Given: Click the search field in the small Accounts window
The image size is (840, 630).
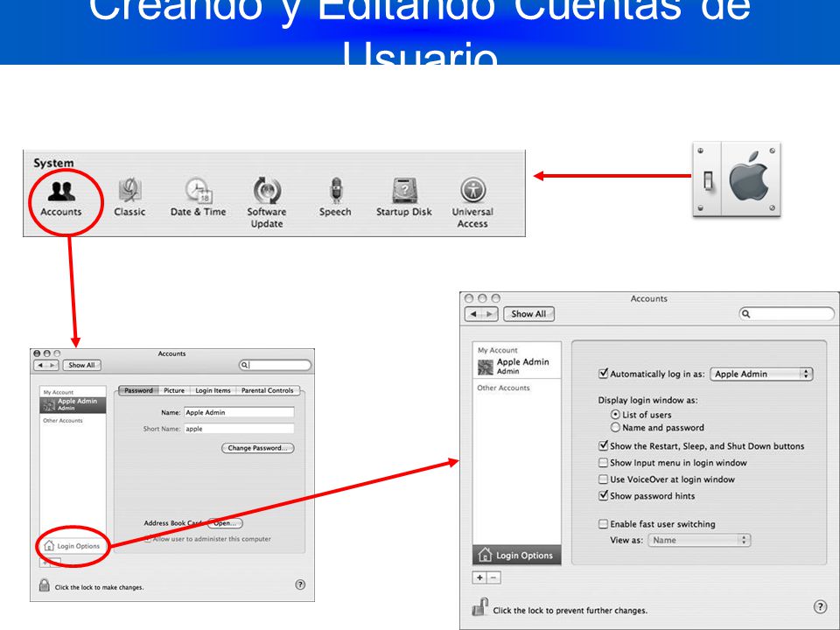Looking at the screenshot, I should pos(275,365).
